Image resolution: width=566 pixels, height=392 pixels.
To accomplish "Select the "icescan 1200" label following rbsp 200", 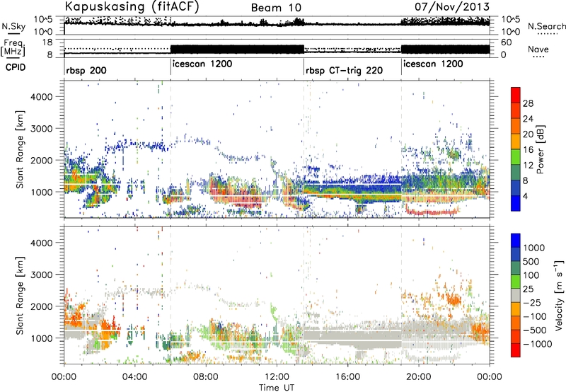I will click(x=202, y=64).
